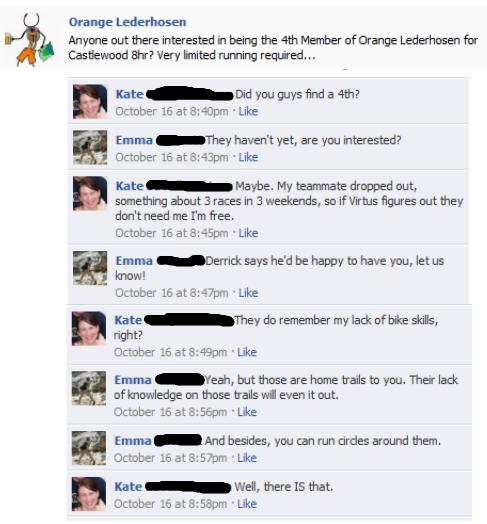
Task: Like Emma's 8:56pm home trails comment
Action: tap(247, 412)
